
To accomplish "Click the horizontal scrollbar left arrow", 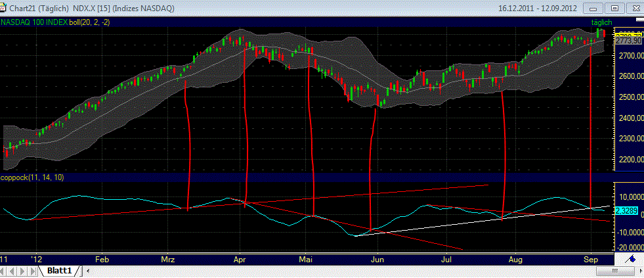I will coord(89,271).
